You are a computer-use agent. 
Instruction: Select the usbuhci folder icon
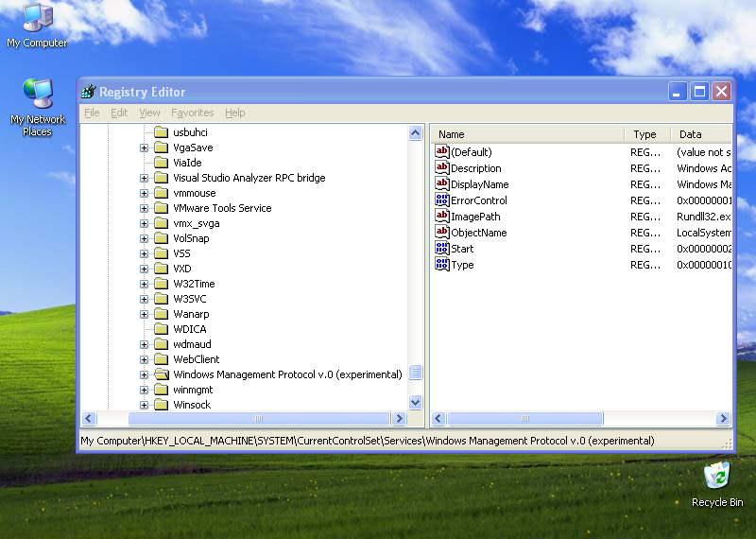pyautogui.click(x=161, y=132)
